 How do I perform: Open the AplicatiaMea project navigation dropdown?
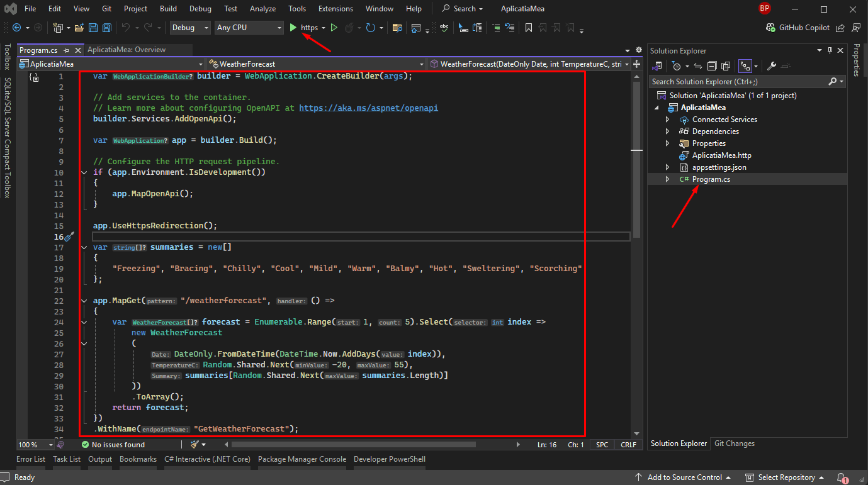(111, 64)
